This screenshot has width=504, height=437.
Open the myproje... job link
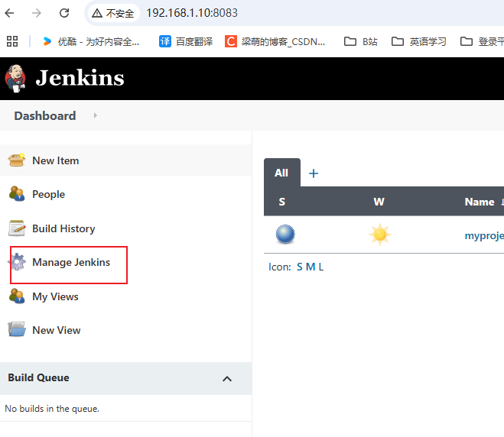(484, 235)
